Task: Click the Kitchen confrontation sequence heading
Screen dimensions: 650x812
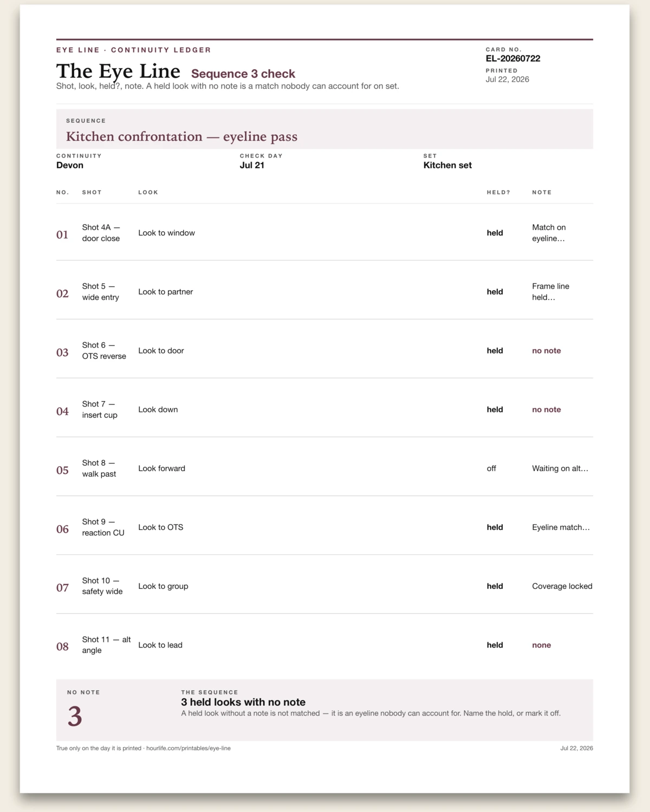Action: click(x=181, y=136)
